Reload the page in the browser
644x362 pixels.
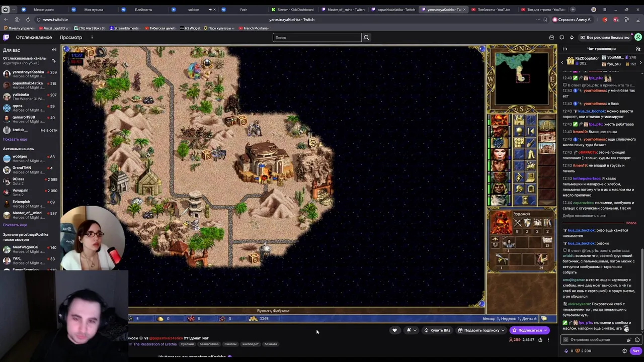pyautogui.click(x=28, y=20)
